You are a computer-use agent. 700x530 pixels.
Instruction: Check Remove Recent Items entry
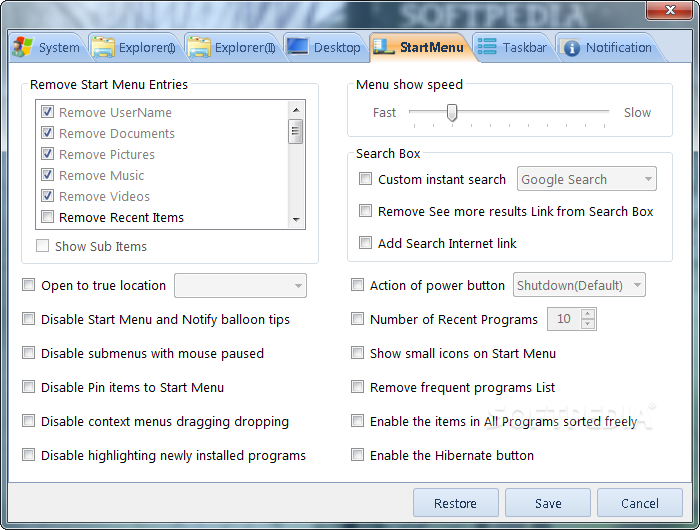47,217
